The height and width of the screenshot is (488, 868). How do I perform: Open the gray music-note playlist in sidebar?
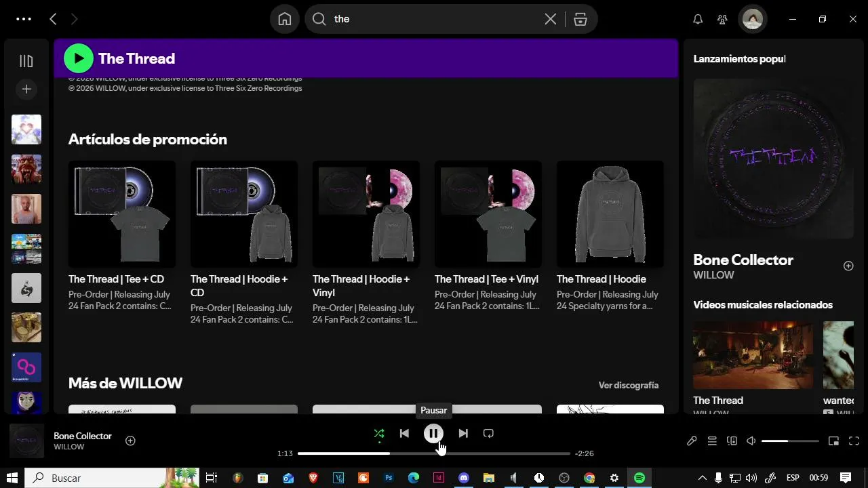[26, 288]
